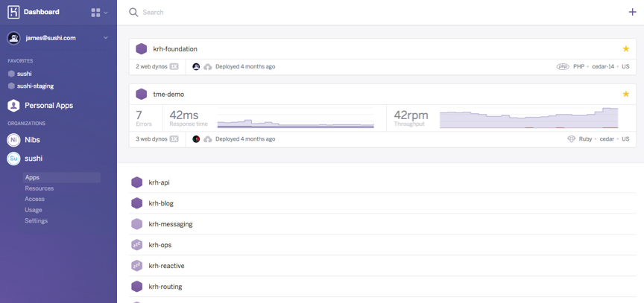The width and height of the screenshot is (644, 303).
Task: Click the Nibs organization avatar
Action: click(13, 140)
